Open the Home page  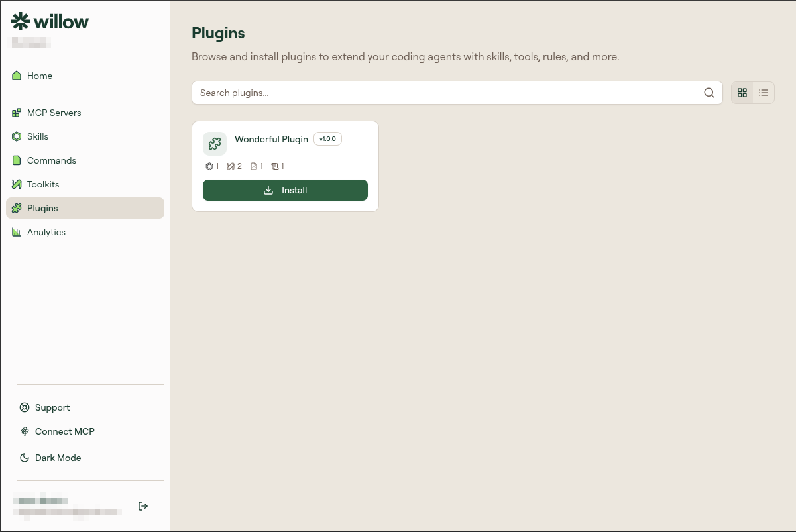[x=85, y=76]
